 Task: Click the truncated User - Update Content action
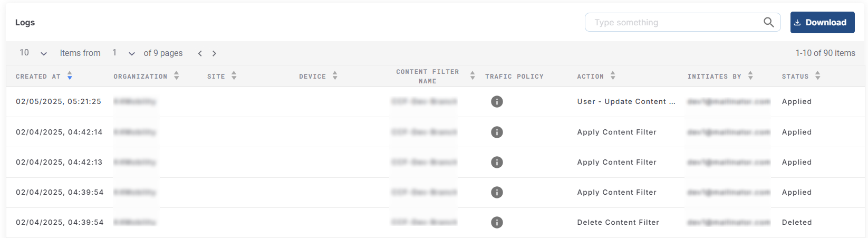click(626, 101)
